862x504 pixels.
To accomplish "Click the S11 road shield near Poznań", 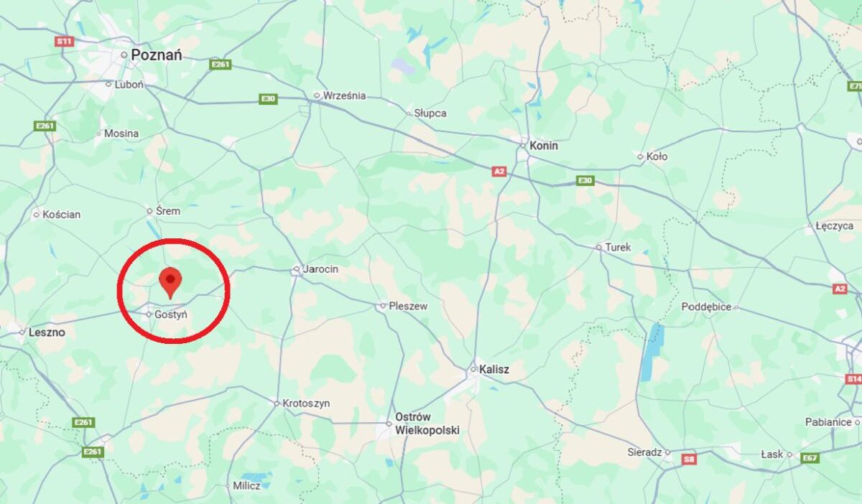I will [x=65, y=41].
